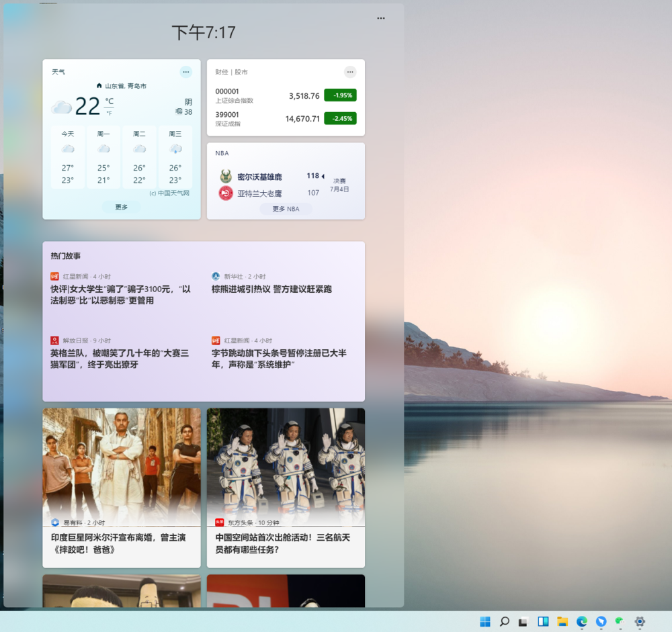Image resolution: width=672 pixels, height=632 pixels.
Task: Open the weather widget options menu
Action: (x=186, y=72)
